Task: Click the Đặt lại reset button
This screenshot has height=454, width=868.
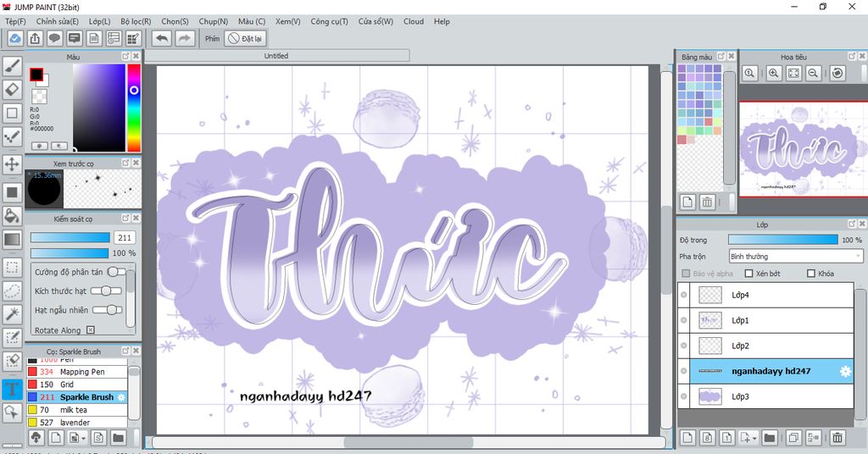Action: pyautogui.click(x=245, y=38)
